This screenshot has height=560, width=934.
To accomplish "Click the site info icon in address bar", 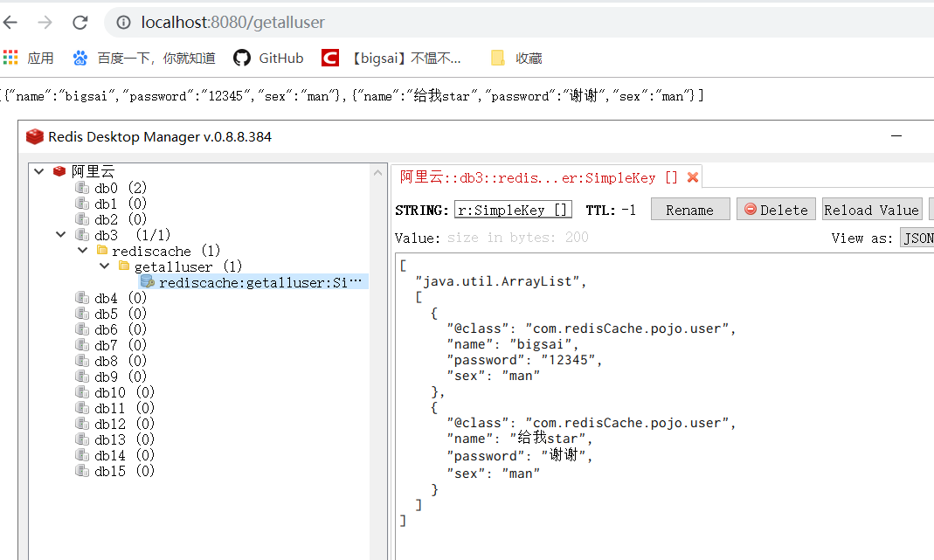I will tap(123, 23).
